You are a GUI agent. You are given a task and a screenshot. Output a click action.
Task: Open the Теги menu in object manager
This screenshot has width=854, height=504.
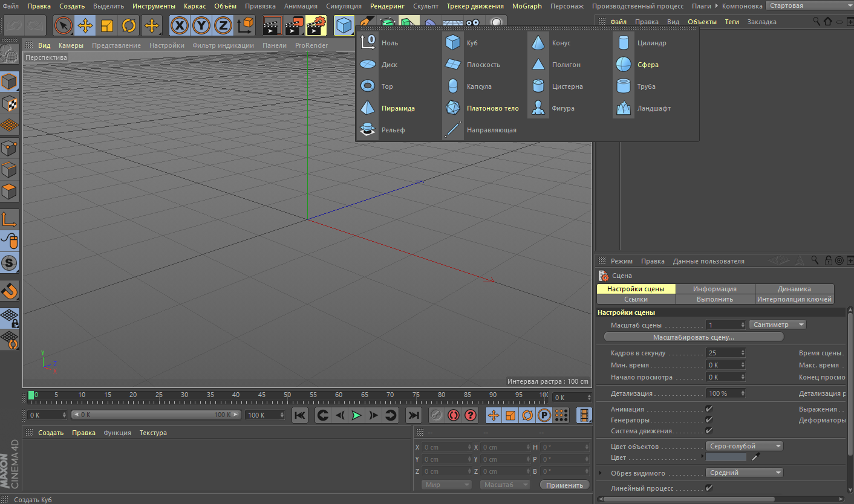coord(732,21)
